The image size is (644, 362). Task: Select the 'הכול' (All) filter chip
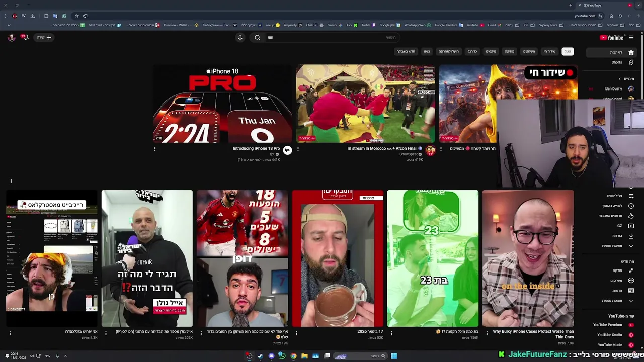coord(568,51)
